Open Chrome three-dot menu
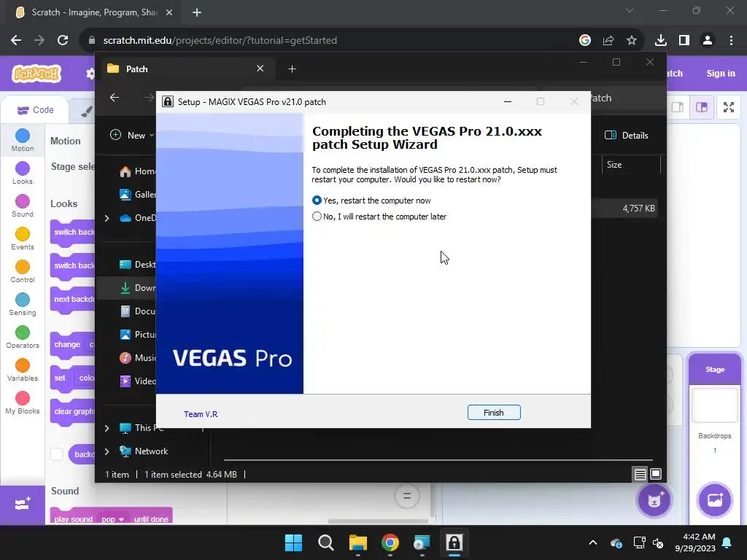The width and height of the screenshot is (747, 560). pyautogui.click(x=731, y=41)
